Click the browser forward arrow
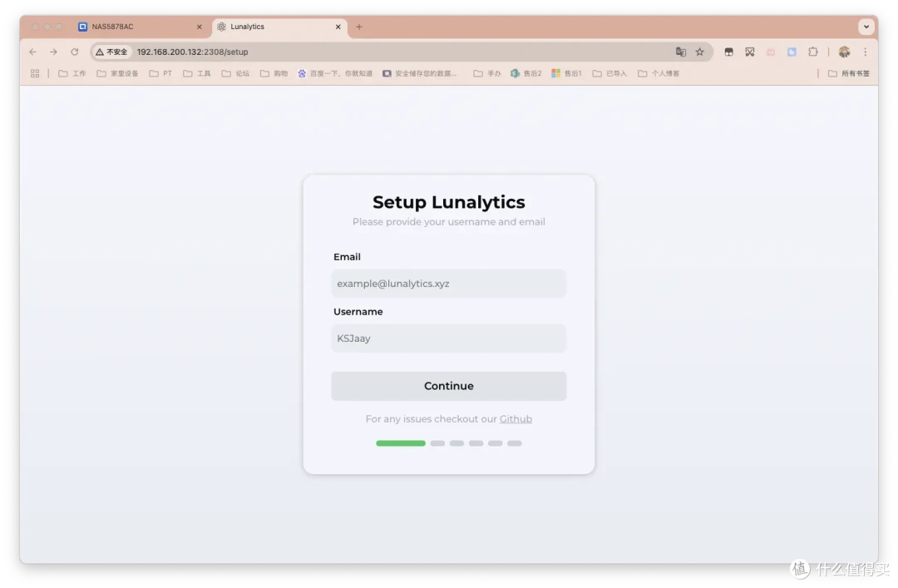This screenshot has width=898, height=588. 53,52
